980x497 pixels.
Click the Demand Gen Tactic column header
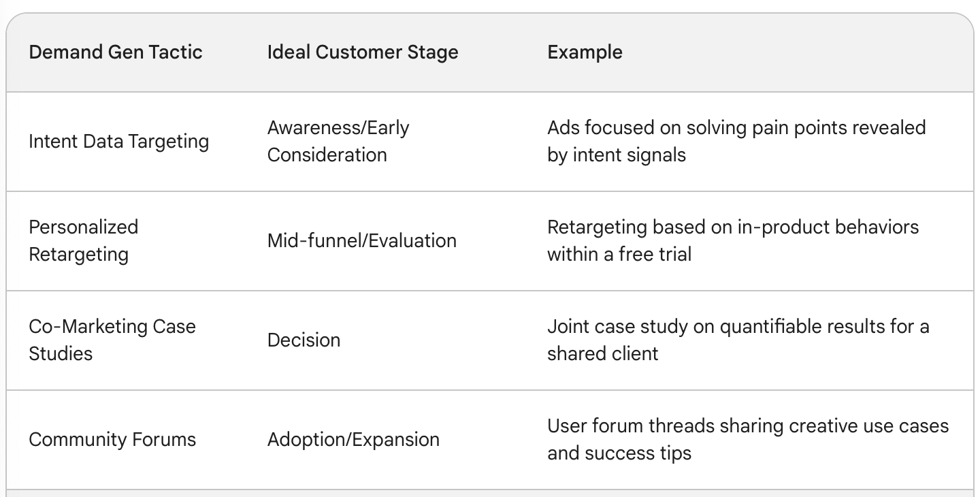[116, 52]
